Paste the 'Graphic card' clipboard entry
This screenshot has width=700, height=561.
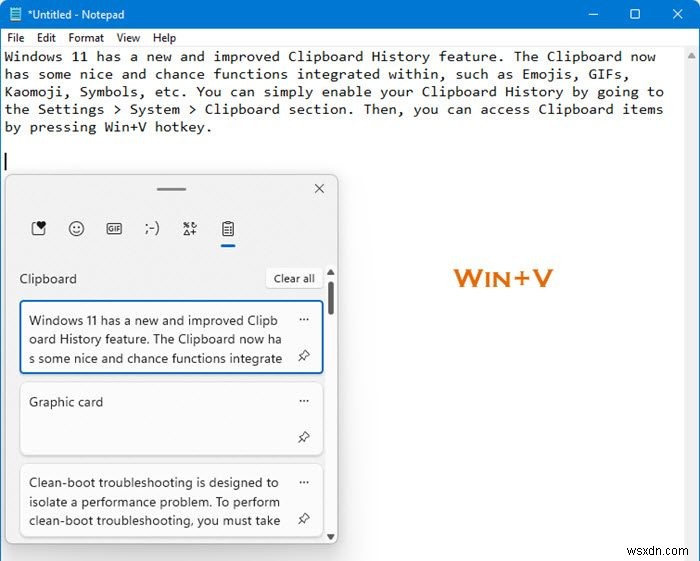click(171, 419)
